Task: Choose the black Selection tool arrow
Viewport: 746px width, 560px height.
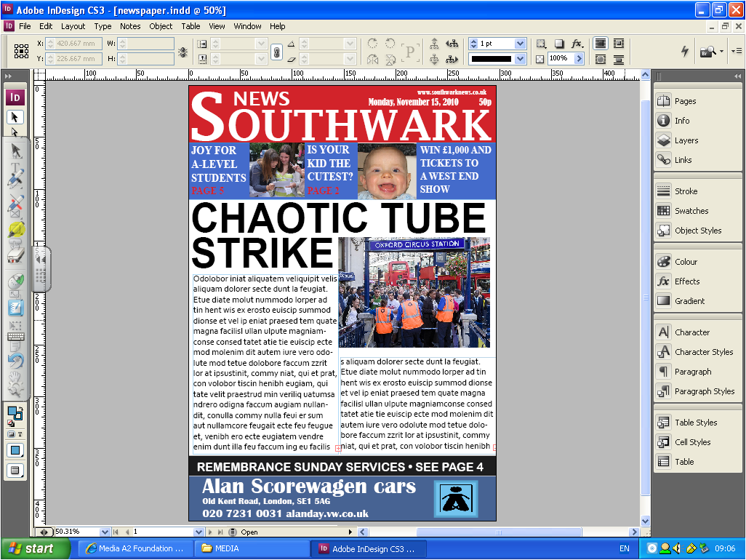Action: 16,116
